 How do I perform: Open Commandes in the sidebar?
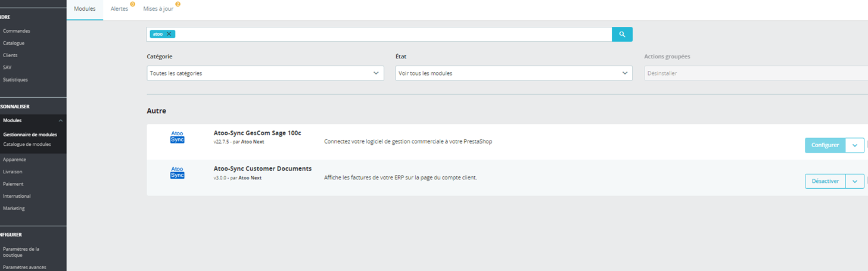[x=16, y=30]
